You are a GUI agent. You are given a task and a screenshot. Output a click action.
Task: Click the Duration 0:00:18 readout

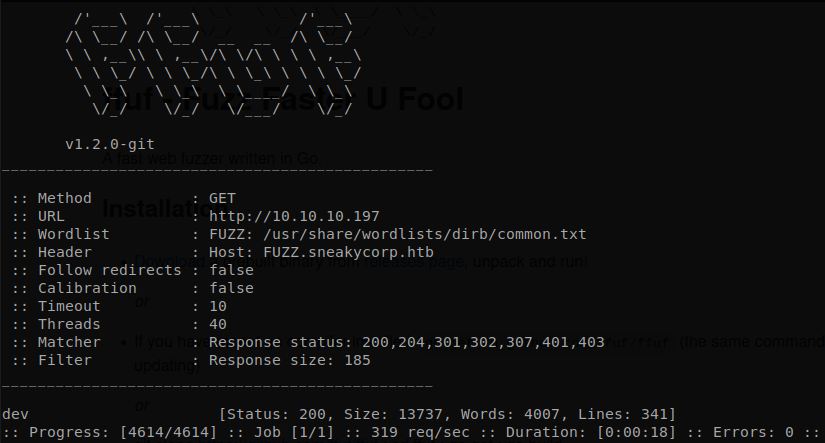[x=591, y=432]
